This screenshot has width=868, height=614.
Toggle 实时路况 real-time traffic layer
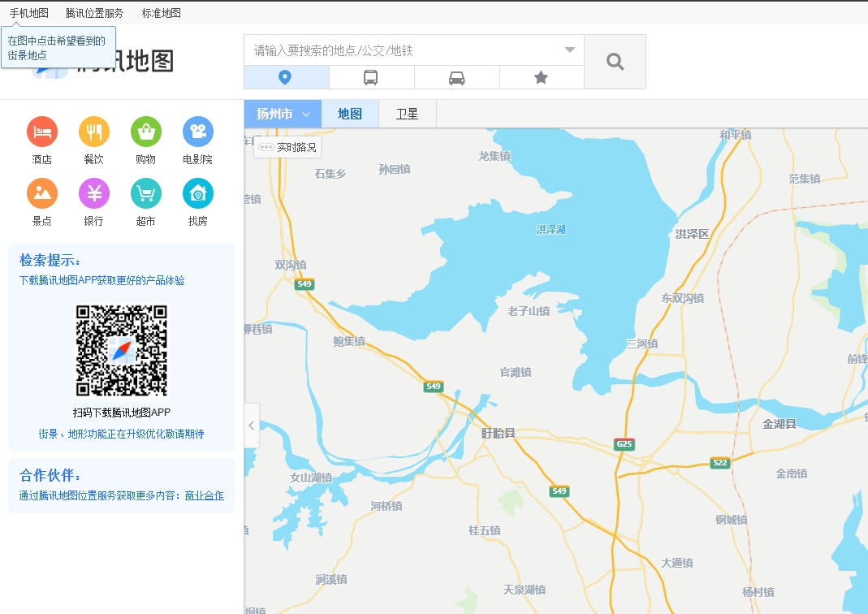coord(287,147)
